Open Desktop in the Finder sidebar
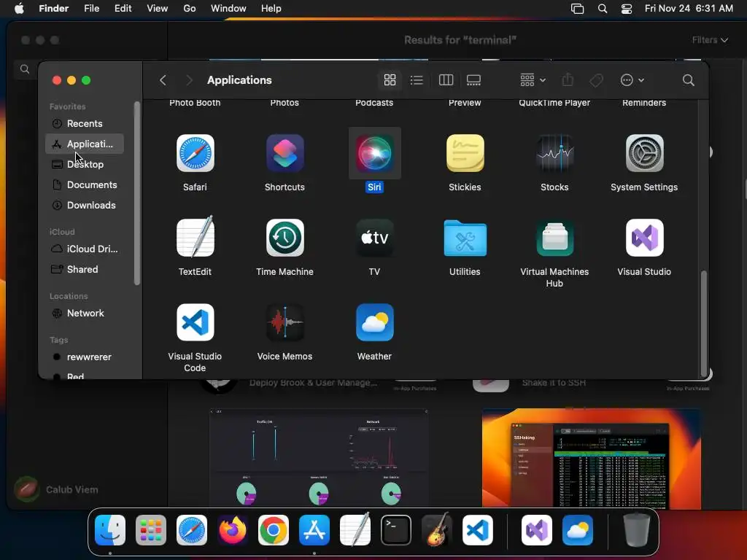747x560 pixels. [x=85, y=164]
